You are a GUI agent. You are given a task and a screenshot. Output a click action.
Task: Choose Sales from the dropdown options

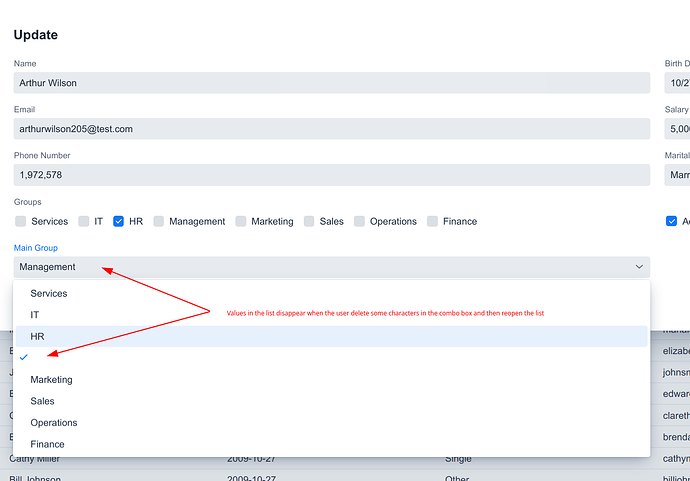tap(43, 401)
